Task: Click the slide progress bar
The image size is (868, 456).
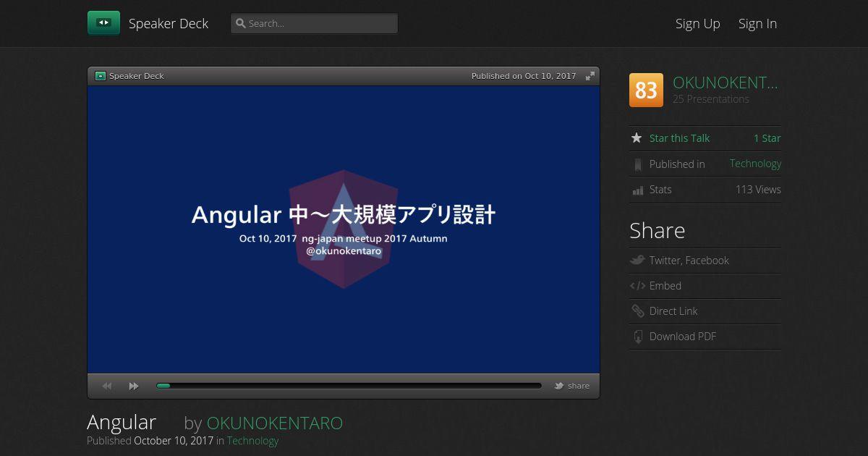Action: (x=349, y=386)
